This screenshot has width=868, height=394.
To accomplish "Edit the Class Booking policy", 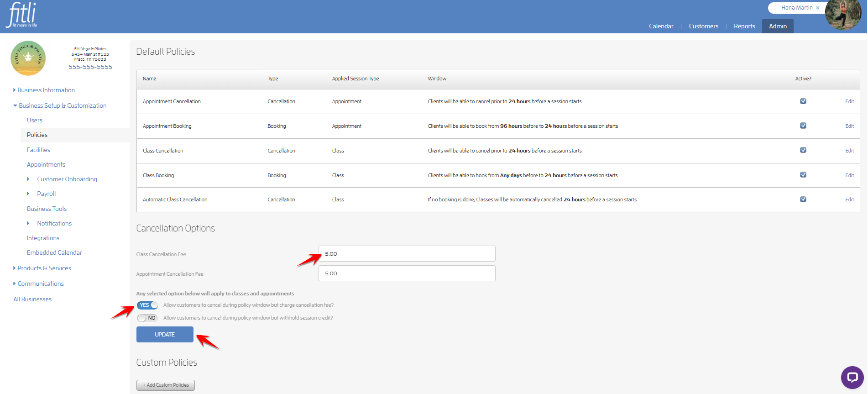I will pos(849,175).
